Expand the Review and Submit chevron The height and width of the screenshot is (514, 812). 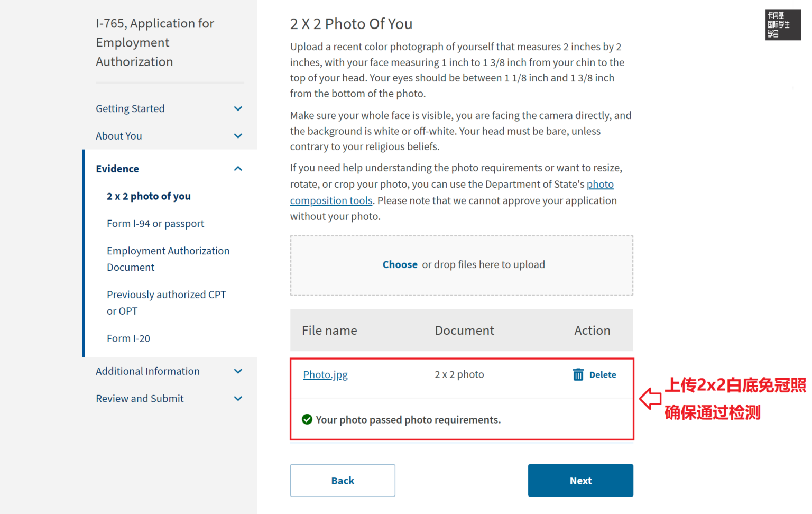coord(238,399)
